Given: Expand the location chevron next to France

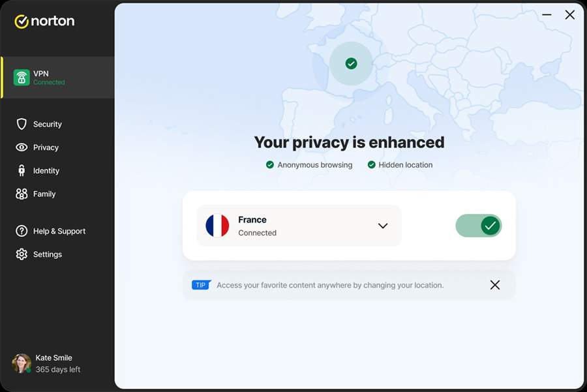Looking at the screenshot, I should point(383,226).
